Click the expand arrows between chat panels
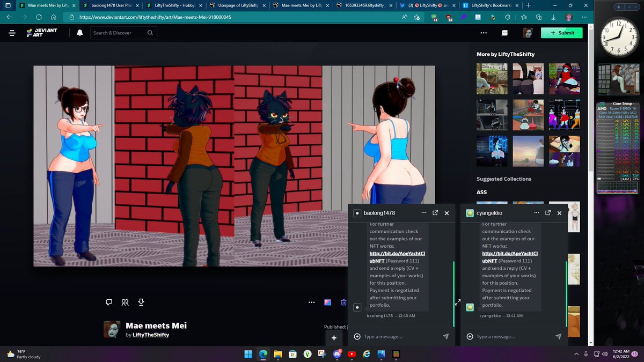 (x=458, y=302)
